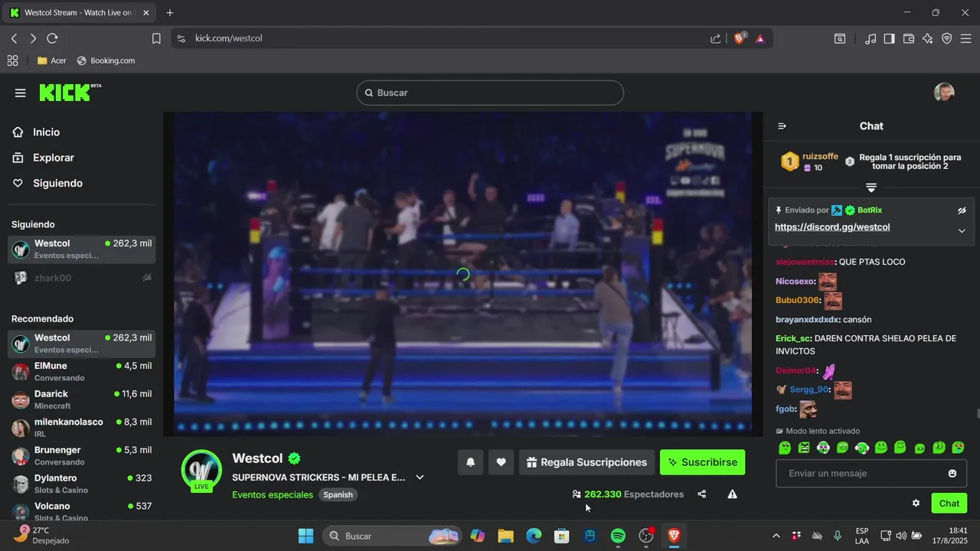Open a new browser tab
The image size is (980, 551).
[170, 13]
